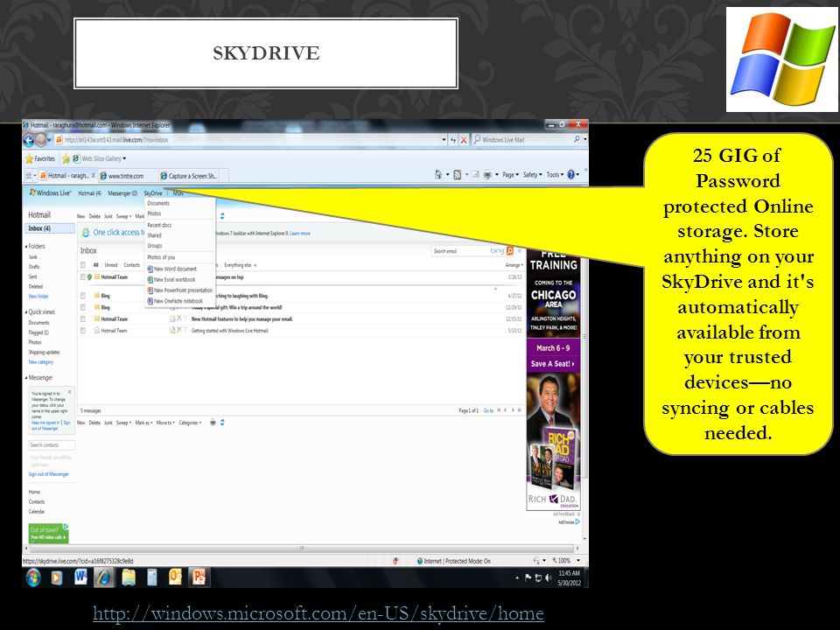Click Photos of you in SkyDrive menu
This screenshot has height=630, width=840.
[x=161, y=257]
